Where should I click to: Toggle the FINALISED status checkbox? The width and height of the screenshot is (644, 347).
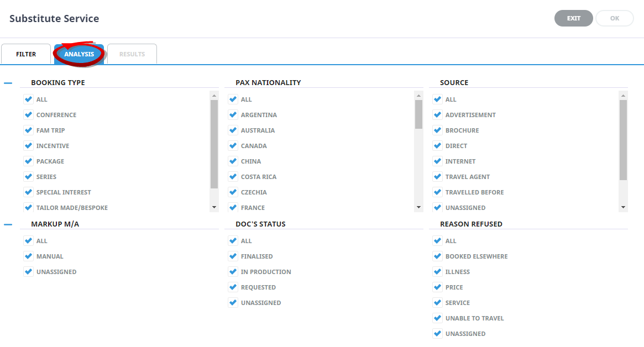[x=233, y=256]
